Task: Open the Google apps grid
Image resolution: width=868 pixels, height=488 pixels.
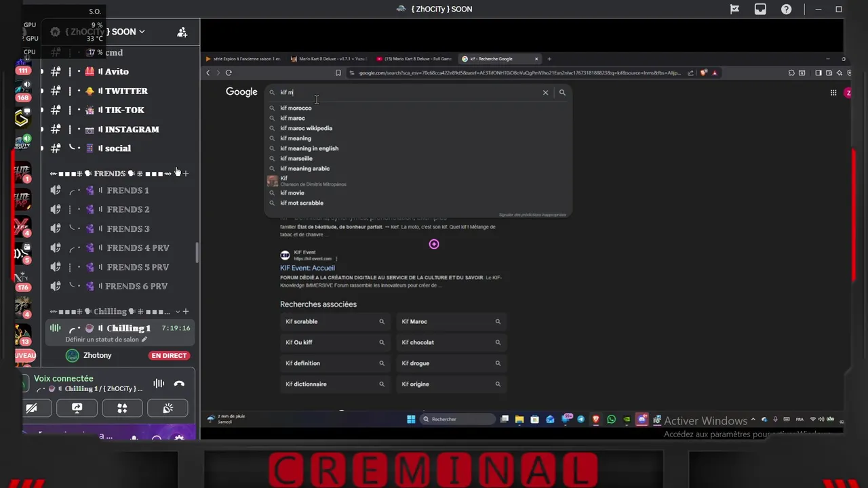Action: pyautogui.click(x=833, y=93)
